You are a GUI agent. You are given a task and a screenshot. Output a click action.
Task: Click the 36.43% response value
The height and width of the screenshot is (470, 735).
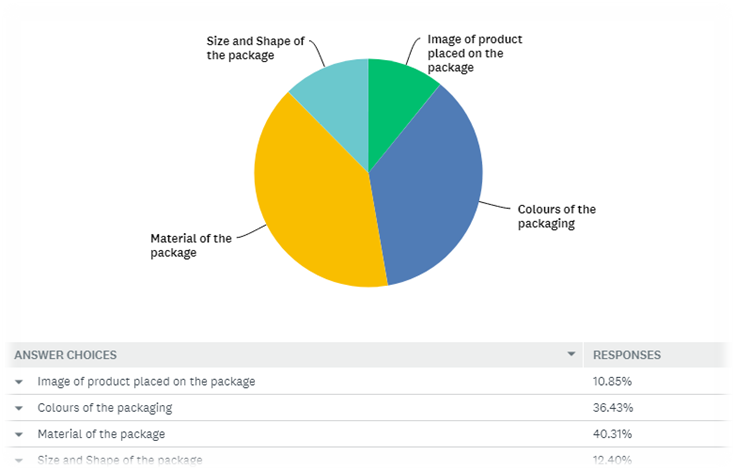613,408
